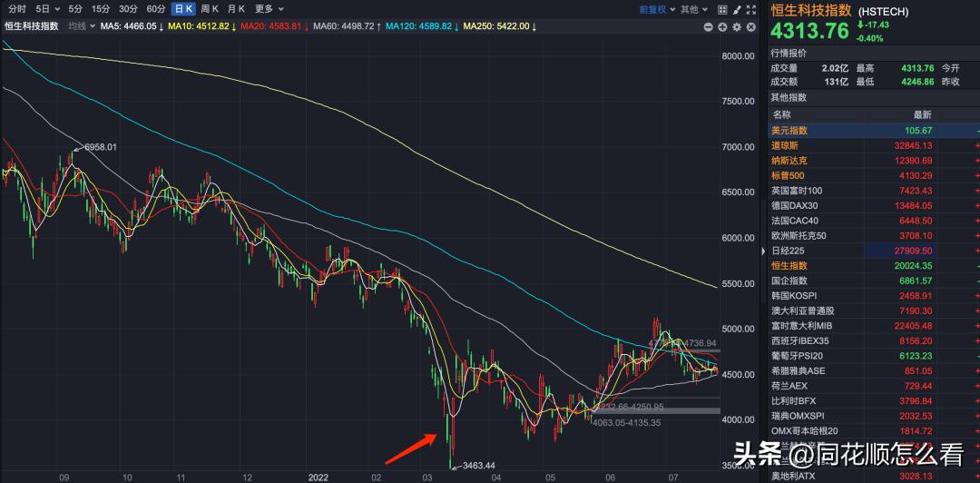Click the MA20: 4583.81 value
980x483 pixels.
(274, 26)
